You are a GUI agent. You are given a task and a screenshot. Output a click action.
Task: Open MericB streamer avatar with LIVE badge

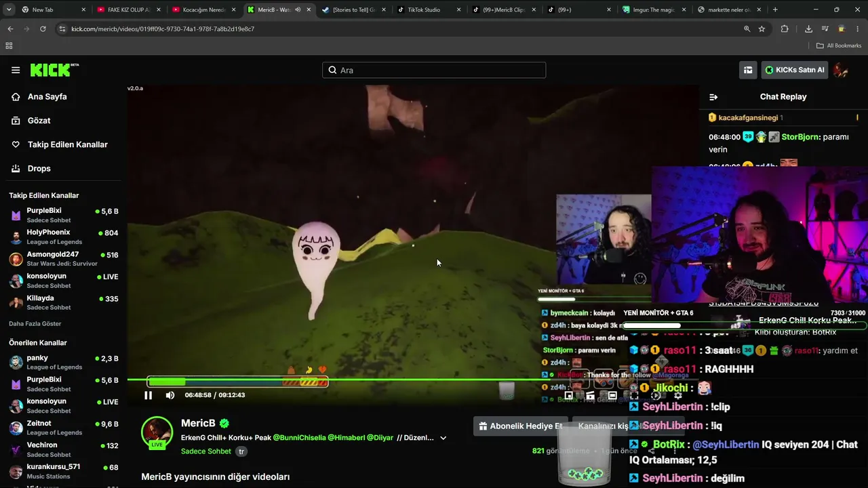pyautogui.click(x=157, y=432)
